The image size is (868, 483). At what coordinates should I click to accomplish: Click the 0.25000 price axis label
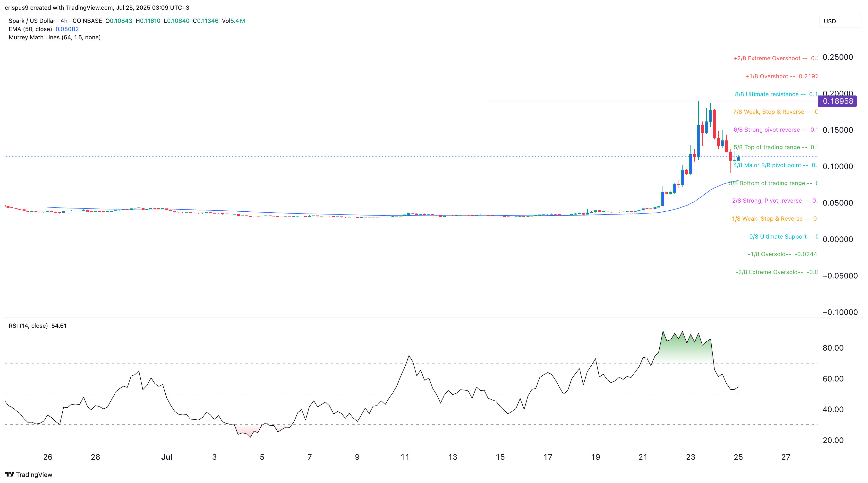point(838,57)
